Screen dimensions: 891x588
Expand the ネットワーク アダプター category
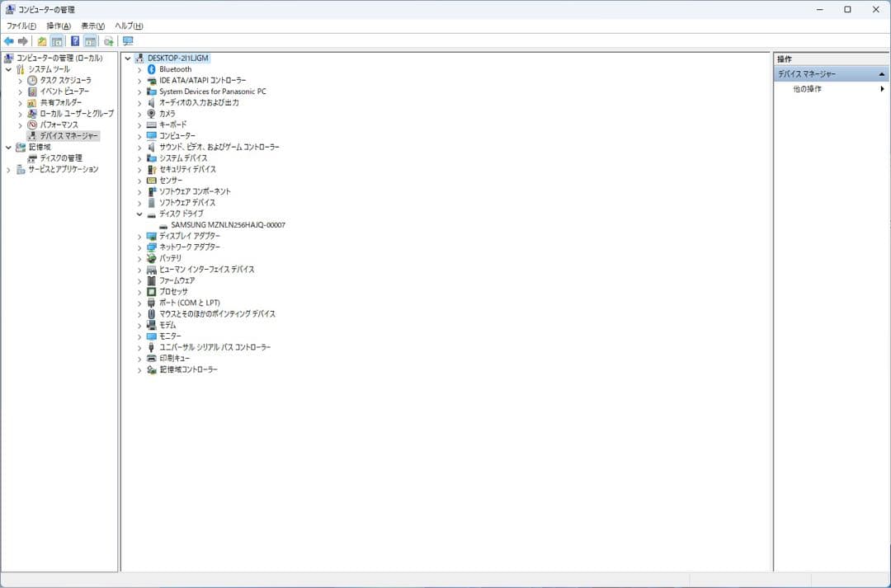pos(138,247)
